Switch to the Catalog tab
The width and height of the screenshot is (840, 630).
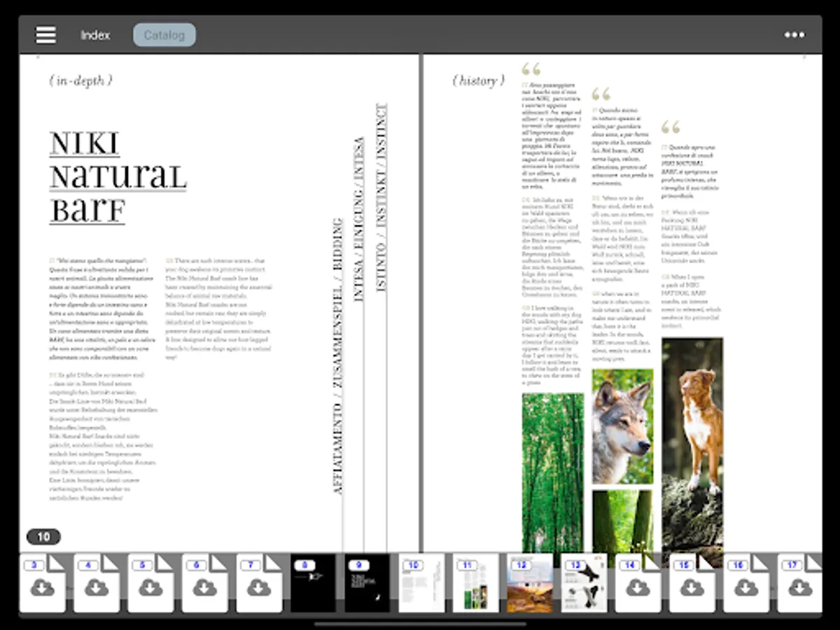pos(164,34)
